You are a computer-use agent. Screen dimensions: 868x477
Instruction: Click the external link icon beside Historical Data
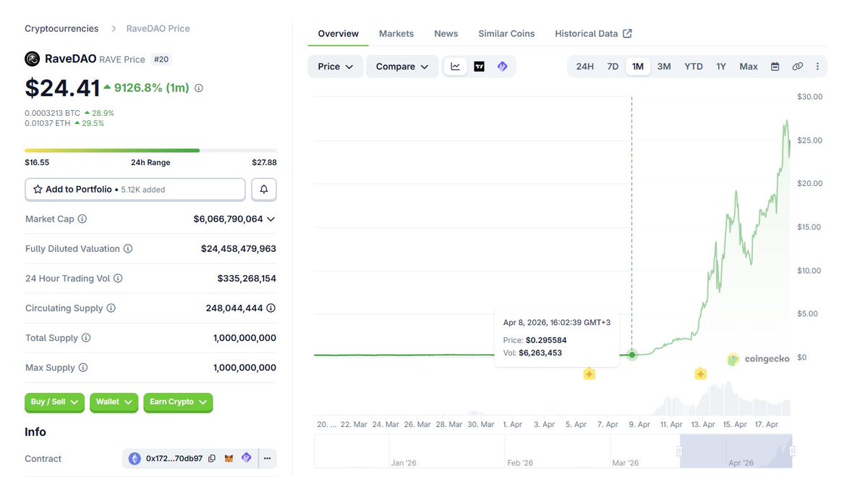click(x=627, y=33)
